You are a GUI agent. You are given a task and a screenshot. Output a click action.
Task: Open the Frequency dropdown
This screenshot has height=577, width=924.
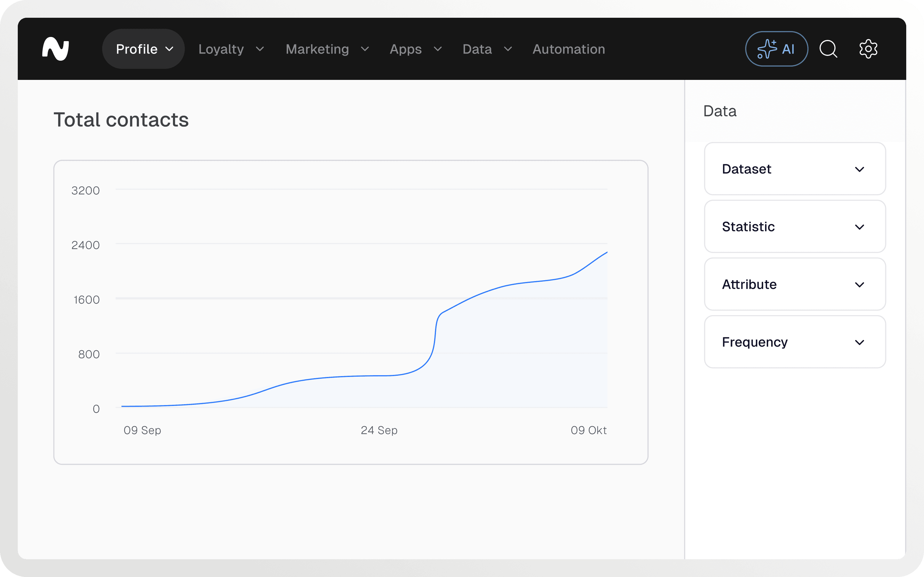tap(795, 342)
